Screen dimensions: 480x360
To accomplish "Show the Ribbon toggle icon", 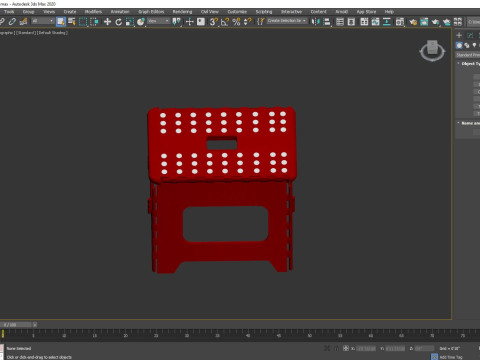I will 364,22.
